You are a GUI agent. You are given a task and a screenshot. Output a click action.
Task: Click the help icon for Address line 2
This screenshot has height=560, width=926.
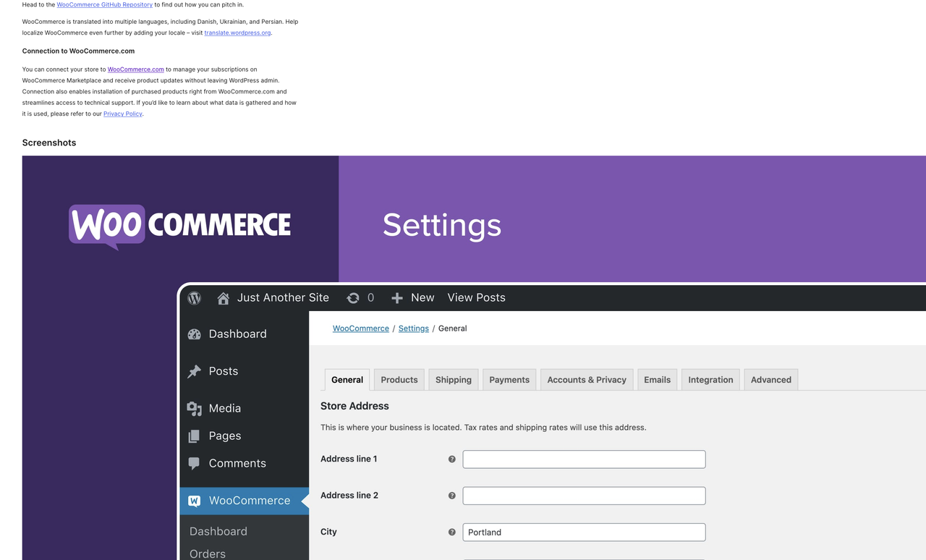pos(452,496)
